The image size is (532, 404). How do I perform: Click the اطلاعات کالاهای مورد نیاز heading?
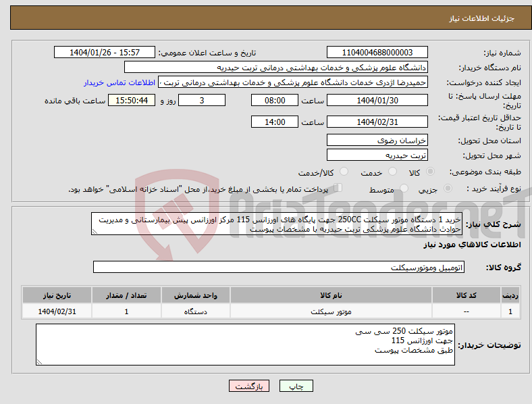point(472,245)
